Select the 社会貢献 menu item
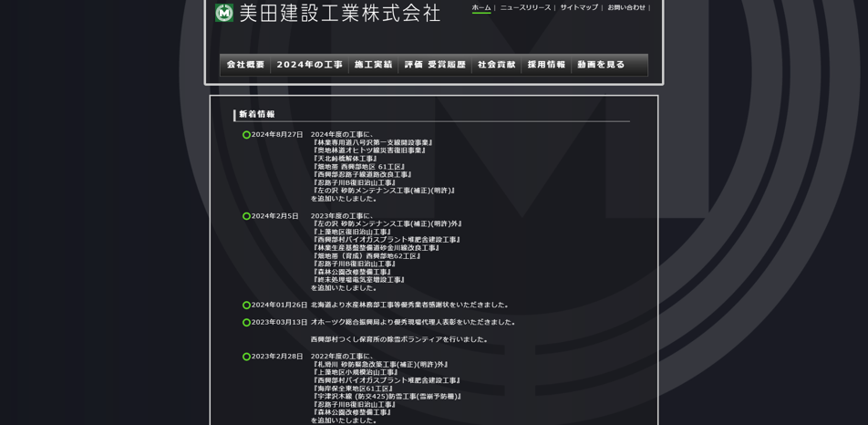Screen dimensions: 868x425 pos(496,65)
